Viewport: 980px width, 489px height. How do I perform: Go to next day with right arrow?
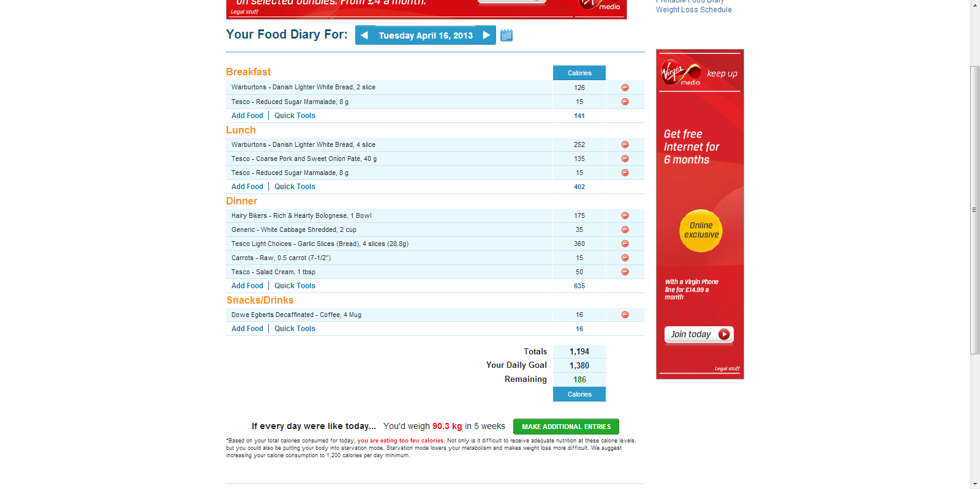pyautogui.click(x=486, y=35)
